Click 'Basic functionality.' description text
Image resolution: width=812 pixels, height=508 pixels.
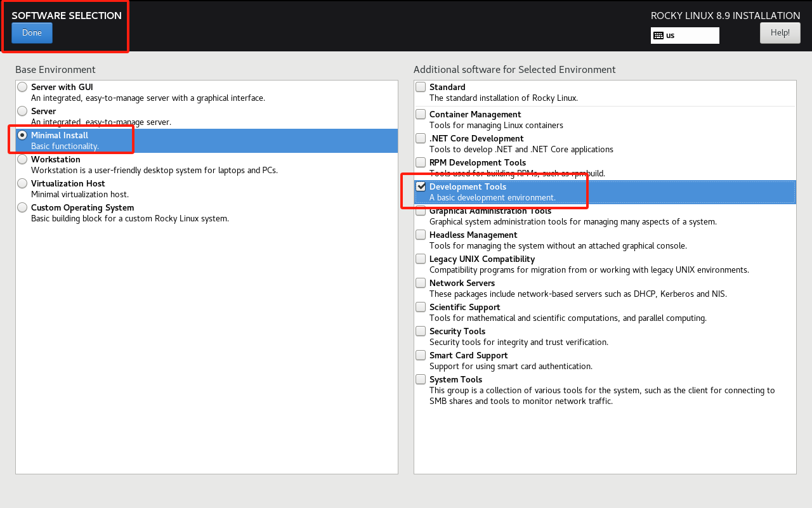click(x=65, y=147)
